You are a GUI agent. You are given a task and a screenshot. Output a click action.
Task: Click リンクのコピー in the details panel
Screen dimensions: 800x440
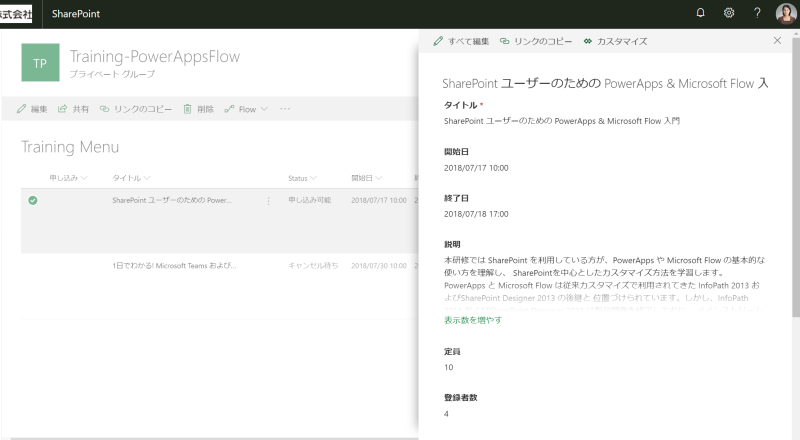(x=536, y=41)
